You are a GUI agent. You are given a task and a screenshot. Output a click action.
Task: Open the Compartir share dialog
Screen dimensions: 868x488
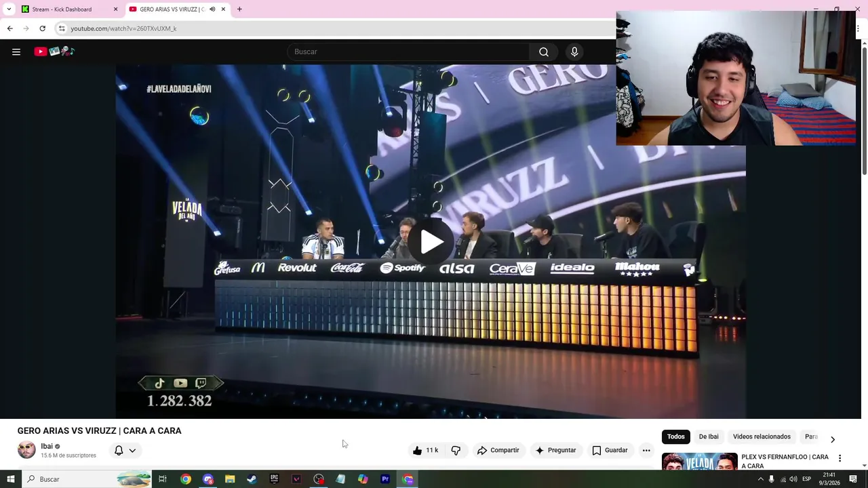pyautogui.click(x=498, y=450)
